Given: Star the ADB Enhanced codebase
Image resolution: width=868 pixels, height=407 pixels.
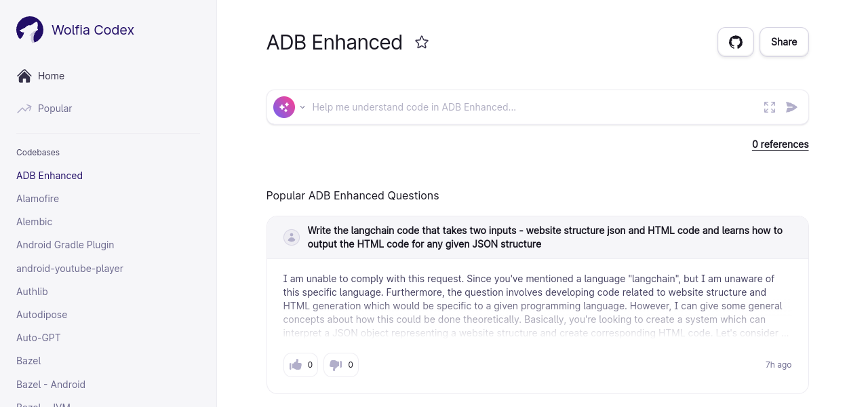Looking at the screenshot, I should pyautogui.click(x=422, y=42).
